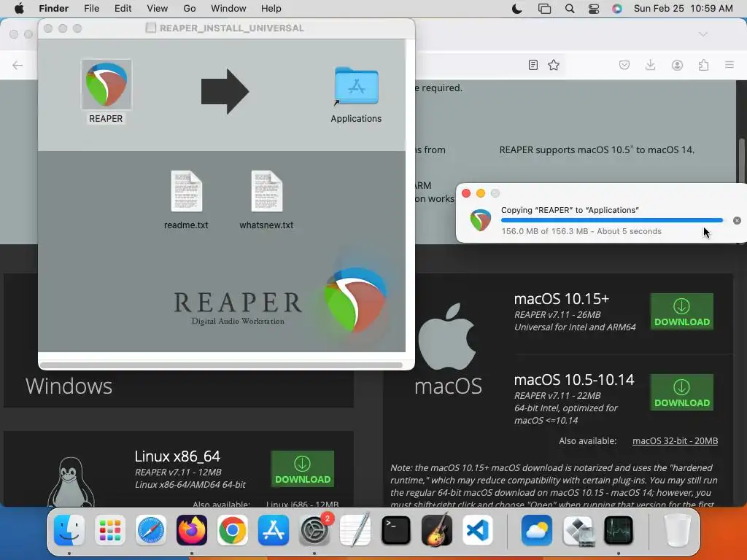747x560 pixels.
Task: Launch Visual Studio Code from the Dock
Action: (x=477, y=530)
